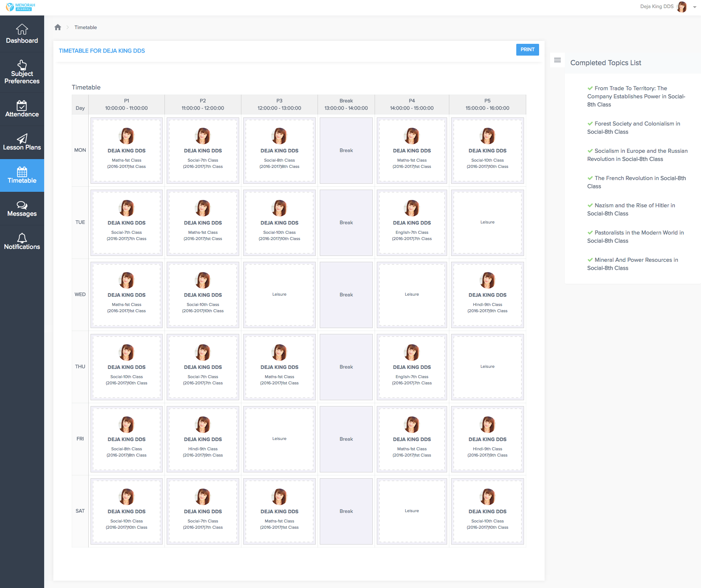Click Saturday's Leisure period cell
701x588 pixels.
(411, 511)
